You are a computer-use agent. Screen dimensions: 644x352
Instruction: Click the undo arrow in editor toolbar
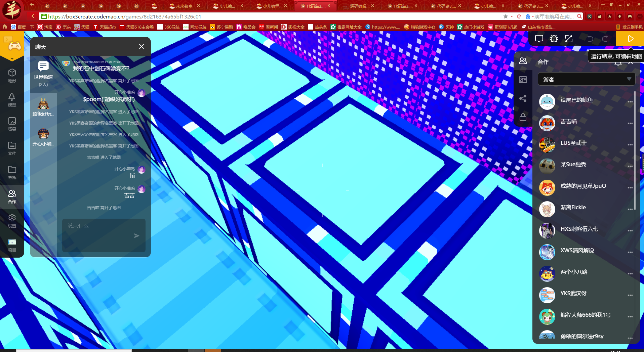[x=590, y=39]
